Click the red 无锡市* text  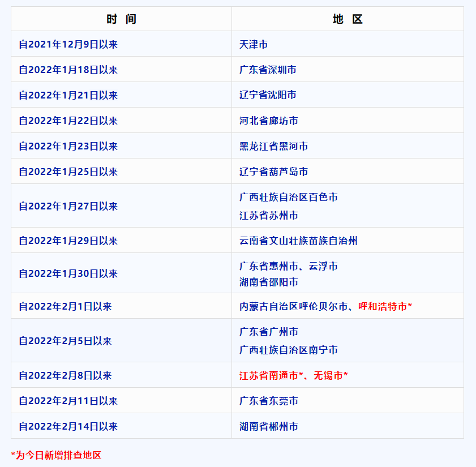[x=331, y=375]
